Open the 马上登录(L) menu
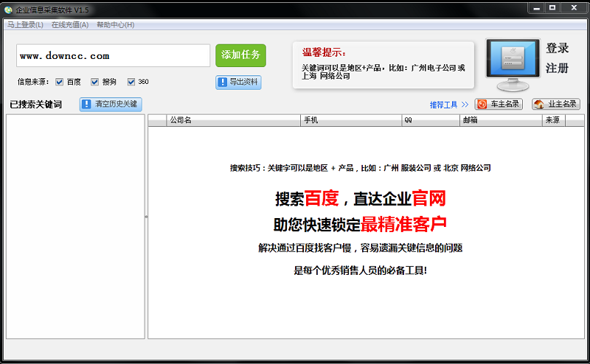The width and height of the screenshot is (590, 364). 25,25
